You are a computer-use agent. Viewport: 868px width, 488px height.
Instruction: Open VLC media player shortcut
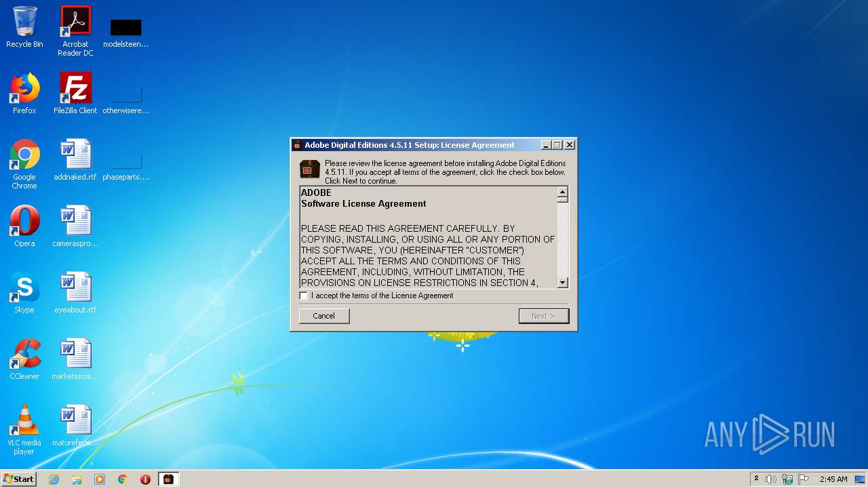(24, 430)
